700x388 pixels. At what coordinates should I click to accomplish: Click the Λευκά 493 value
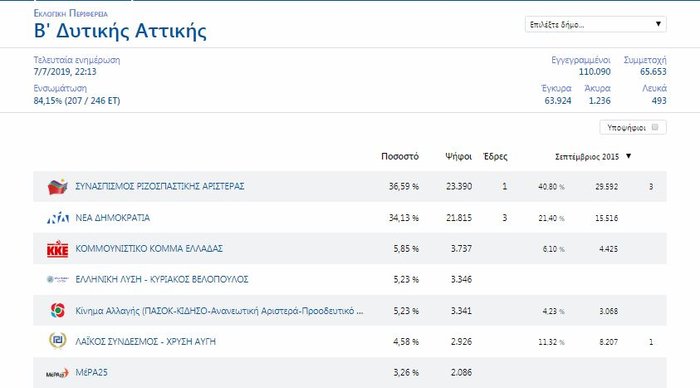pyautogui.click(x=659, y=101)
